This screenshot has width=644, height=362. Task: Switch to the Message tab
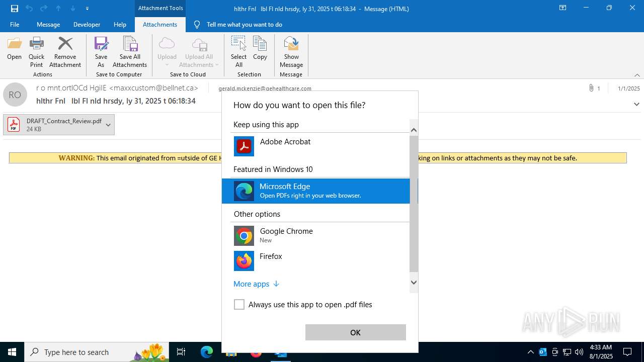(48, 25)
